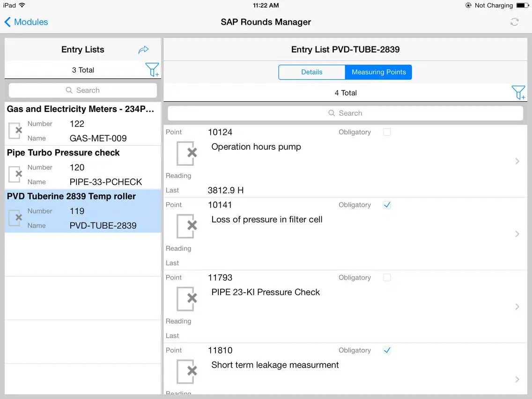Select Pipe Turbo Pressure check entry list
This screenshot has width=532, height=399.
coord(83,168)
